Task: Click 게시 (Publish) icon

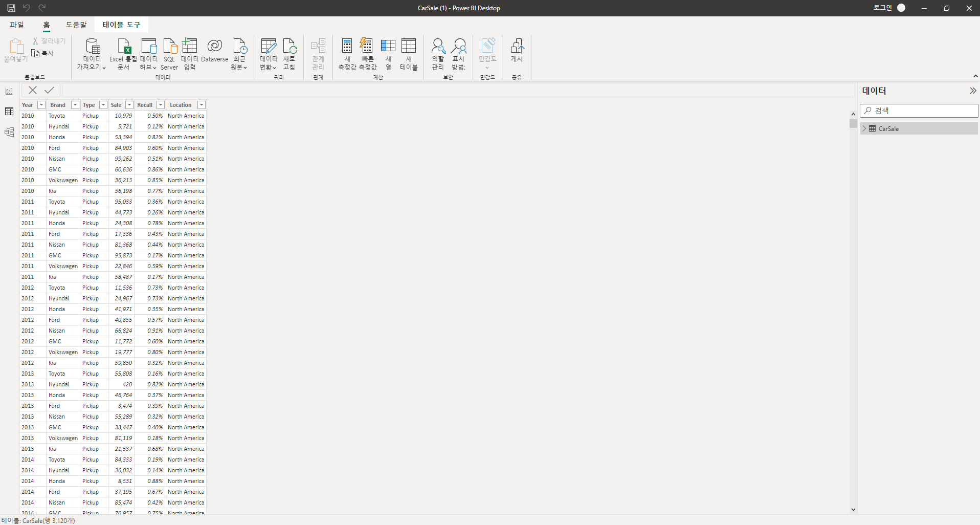Action: pos(517,51)
